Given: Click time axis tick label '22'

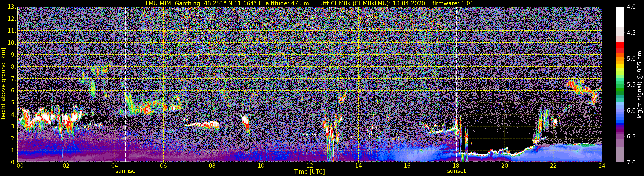Looking at the screenshot, I should 553,166.
